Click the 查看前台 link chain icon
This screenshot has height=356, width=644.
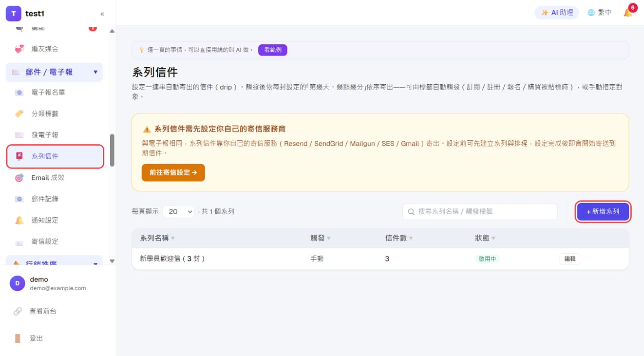[18, 311]
